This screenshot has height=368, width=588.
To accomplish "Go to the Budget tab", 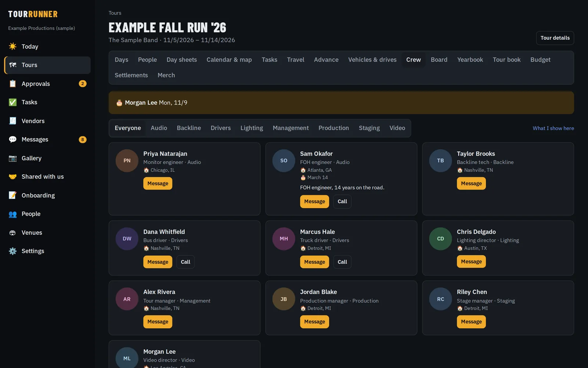I will click(x=540, y=60).
